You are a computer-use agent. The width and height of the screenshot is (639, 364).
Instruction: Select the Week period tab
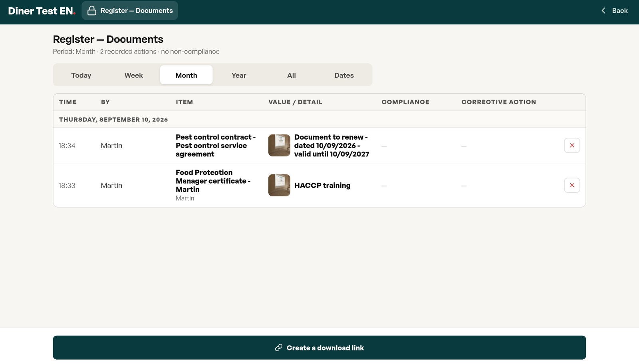[134, 75]
